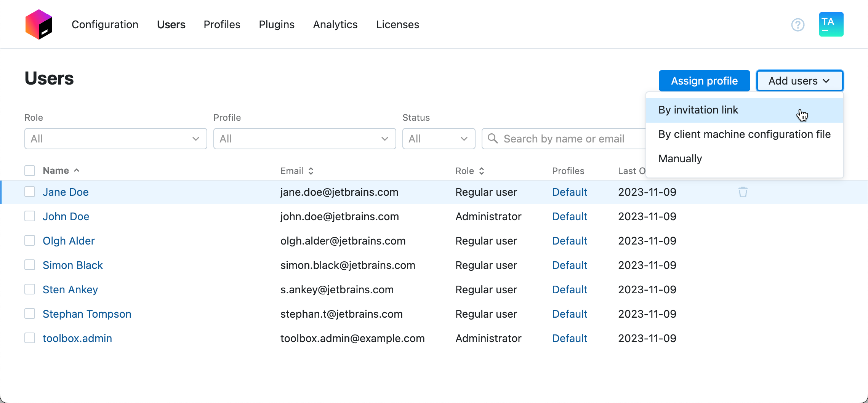The image size is (868, 403).
Task: Select the Olgh Alder checkbox
Action: (x=30, y=240)
